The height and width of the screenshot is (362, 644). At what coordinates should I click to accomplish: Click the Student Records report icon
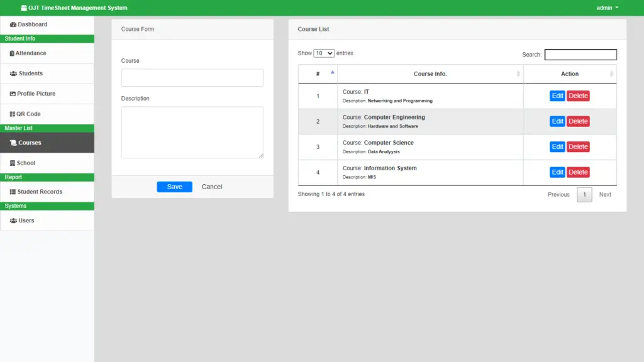coord(12,192)
